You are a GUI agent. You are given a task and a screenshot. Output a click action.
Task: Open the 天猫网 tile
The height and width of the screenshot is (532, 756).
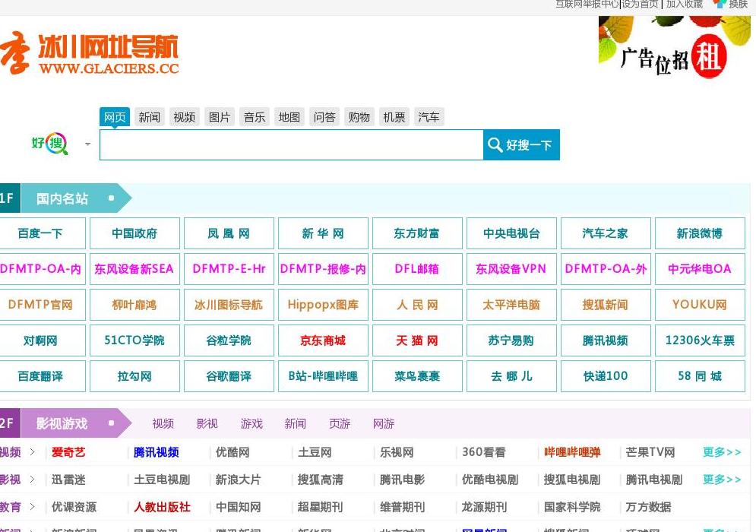pyautogui.click(x=417, y=340)
